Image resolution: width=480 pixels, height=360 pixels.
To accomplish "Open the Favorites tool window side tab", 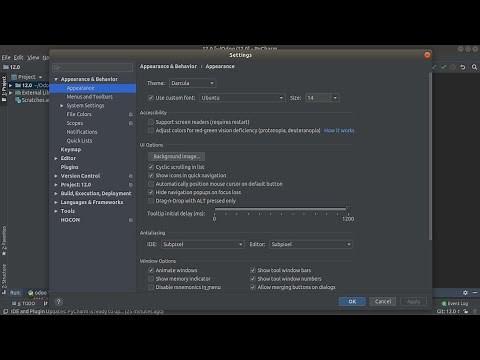I will point(4,241).
